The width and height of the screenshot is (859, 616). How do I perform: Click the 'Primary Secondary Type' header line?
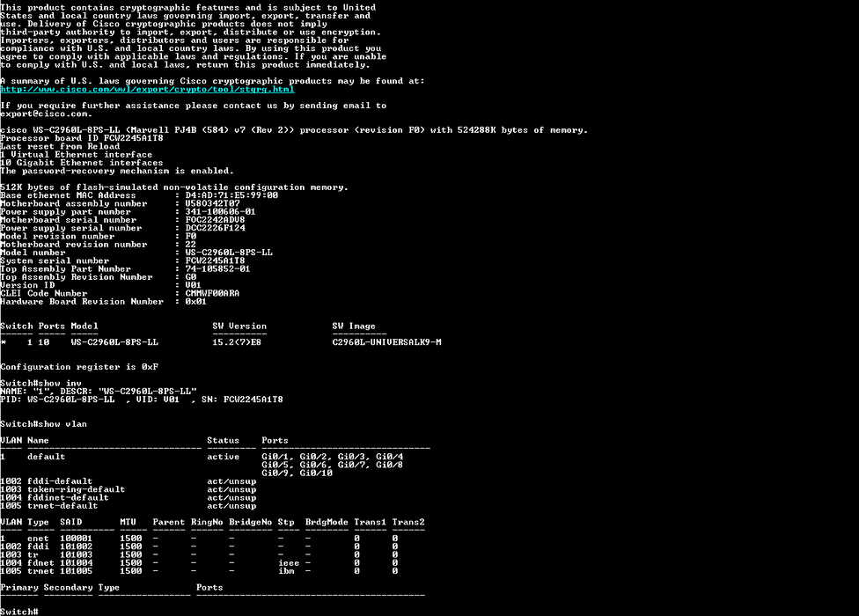[x=60, y=587]
